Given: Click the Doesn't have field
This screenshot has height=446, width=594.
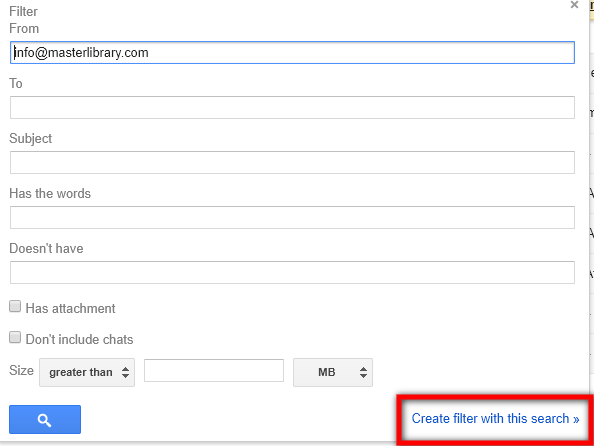Looking at the screenshot, I should [x=292, y=272].
